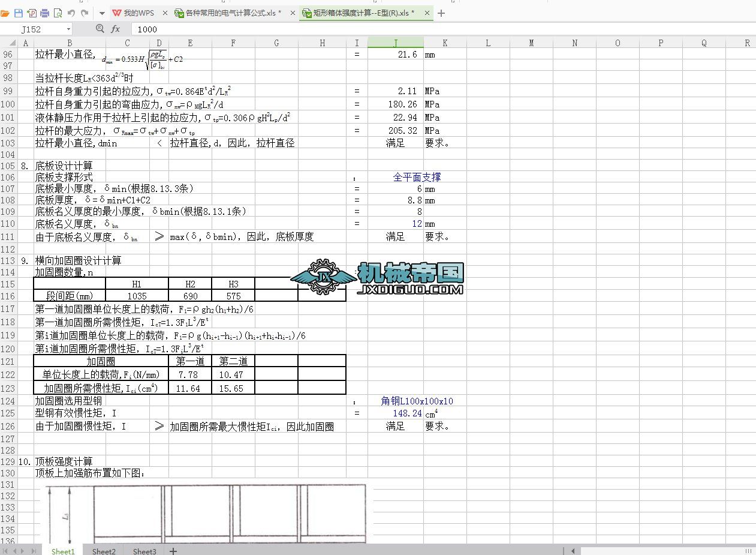Select column B header

(x=70, y=43)
